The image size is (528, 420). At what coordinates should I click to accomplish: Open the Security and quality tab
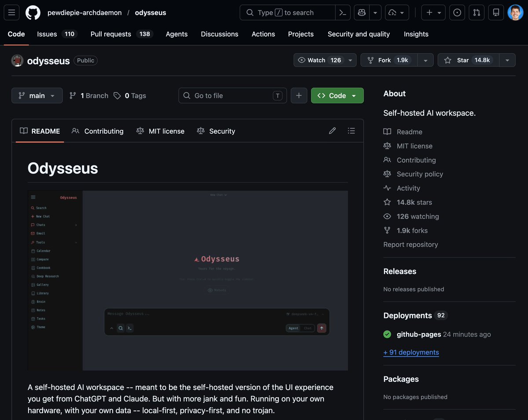[x=359, y=34]
